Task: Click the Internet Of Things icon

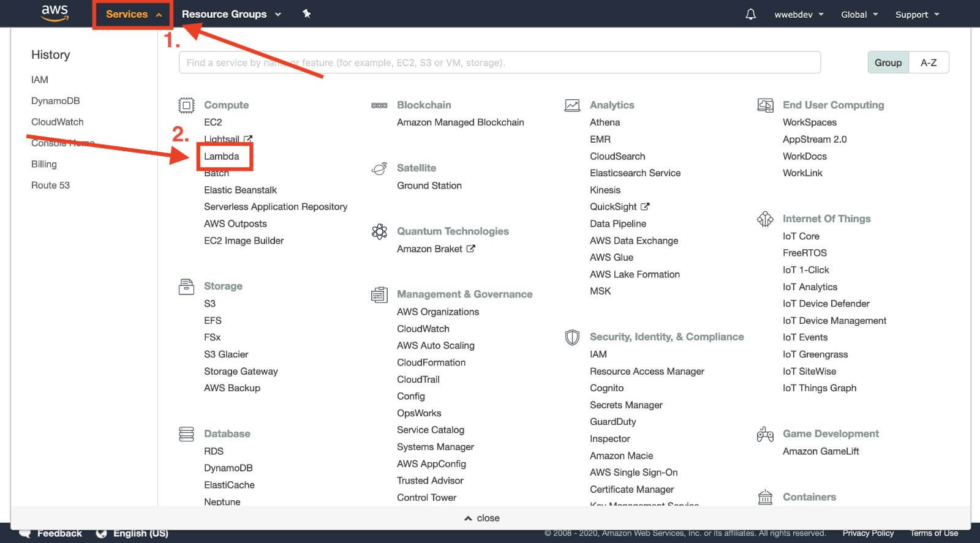Action: (x=765, y=219)
